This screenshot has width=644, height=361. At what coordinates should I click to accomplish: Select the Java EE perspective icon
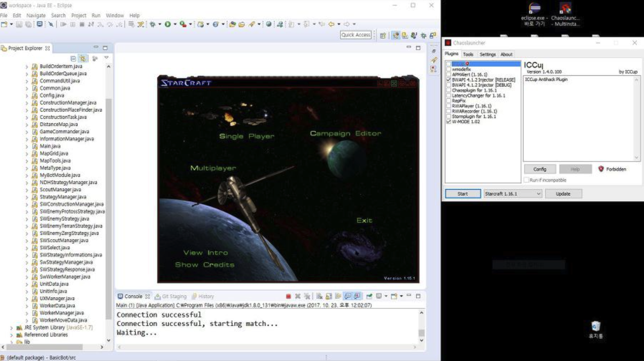tap(396, 36)
